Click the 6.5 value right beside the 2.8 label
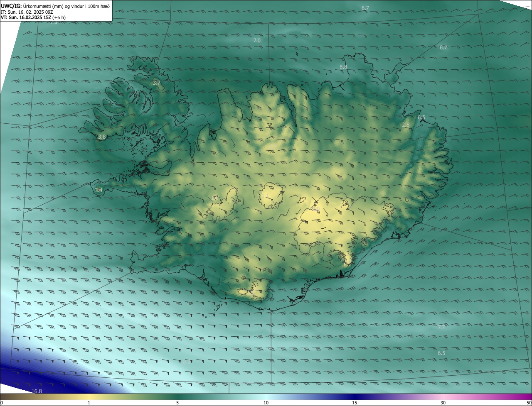 pyautogui.click(x=421, y=117)
